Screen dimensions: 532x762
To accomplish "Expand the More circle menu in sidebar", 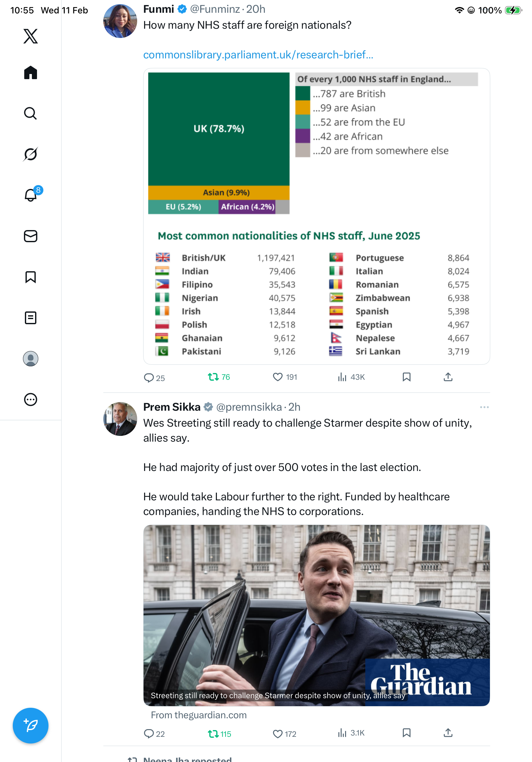I will 31,400.
